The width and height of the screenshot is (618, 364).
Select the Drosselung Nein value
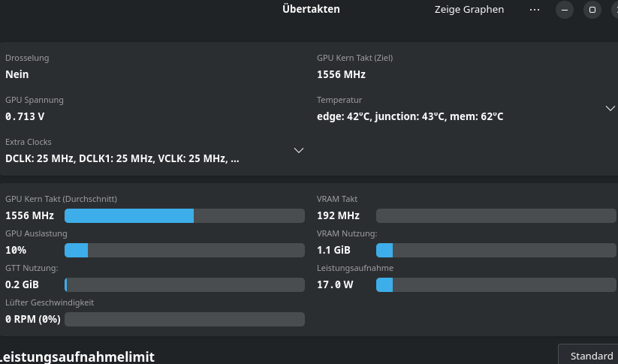point(17,74)
